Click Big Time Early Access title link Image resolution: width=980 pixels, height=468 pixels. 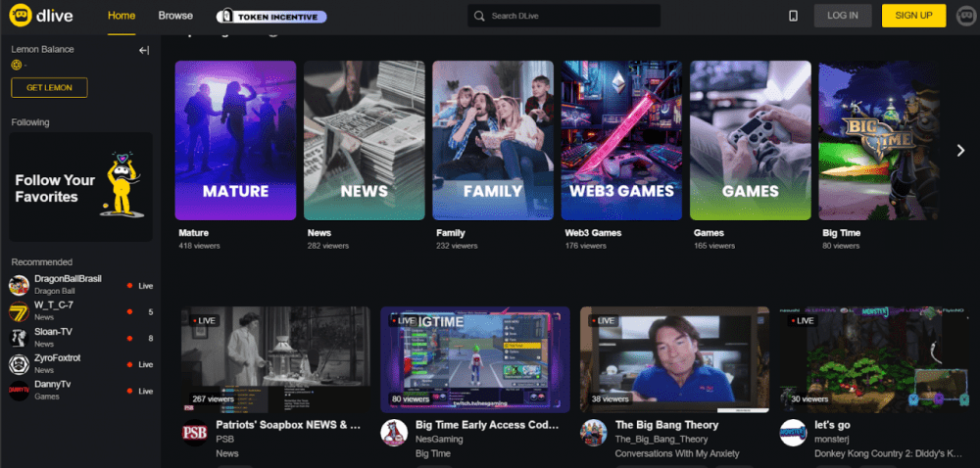[x=487, y=425]
